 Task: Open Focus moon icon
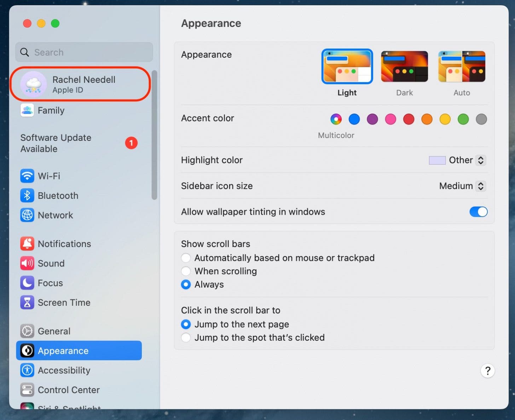[x=27, y=283]
